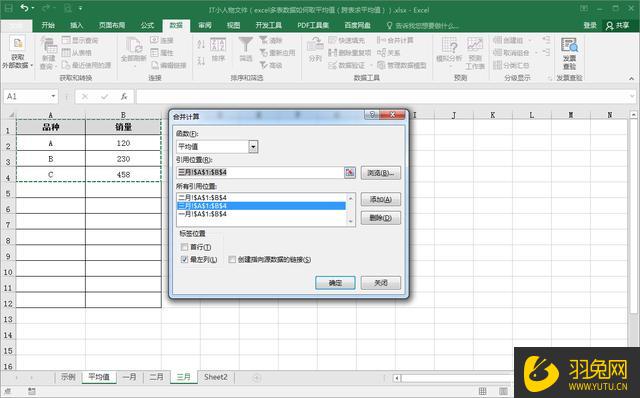Click the sort Z to A icon
This screenshot has height=398, width=640.
(x=201, y=61)
